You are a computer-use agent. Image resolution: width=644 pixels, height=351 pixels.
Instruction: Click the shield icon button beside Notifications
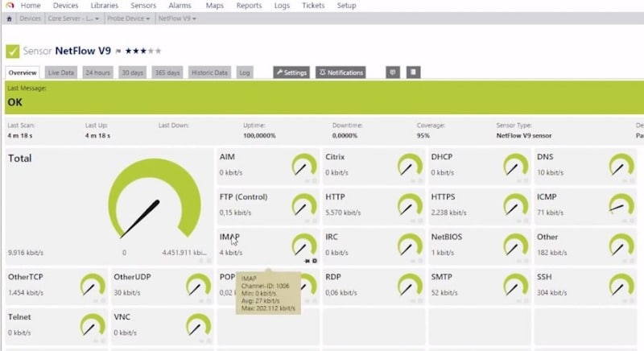point(393,72)
